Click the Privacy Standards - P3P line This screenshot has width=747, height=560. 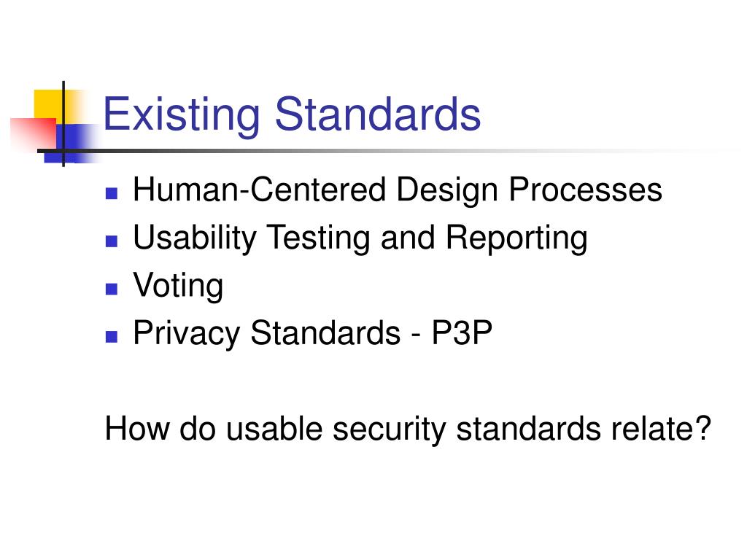pyautogui.click(x=312, y=332)
